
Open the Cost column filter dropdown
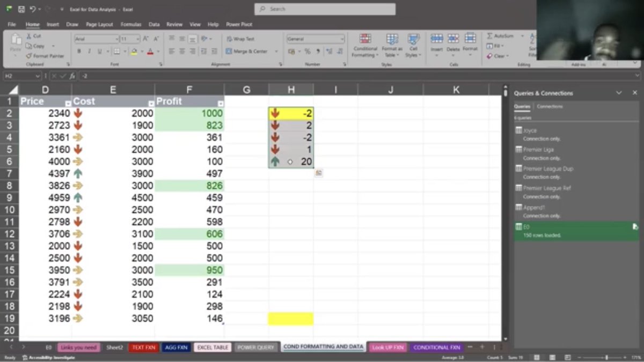151,103
